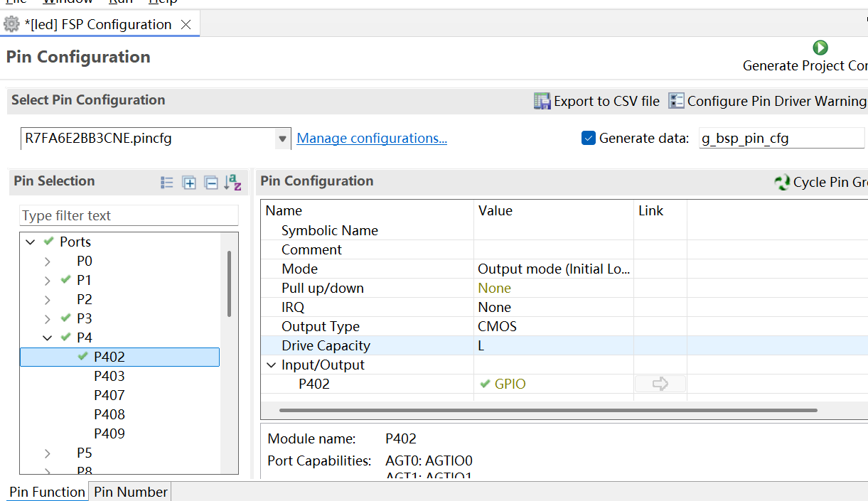
Task: Collapse all nodes in Pin Selection
Action: click(x=211, y=183)
